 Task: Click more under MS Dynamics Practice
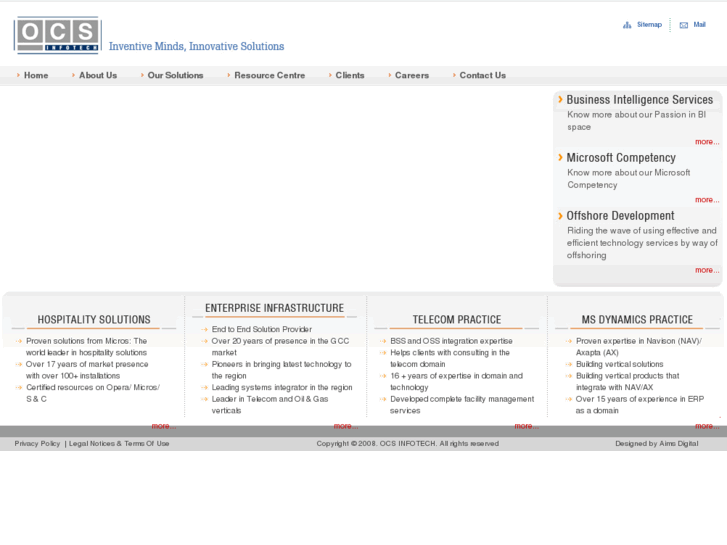706,426
